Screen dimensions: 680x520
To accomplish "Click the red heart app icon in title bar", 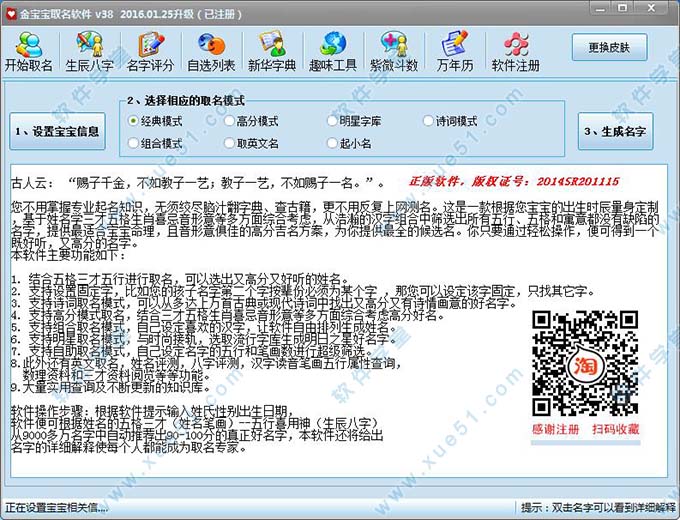I will coord(10,13).
